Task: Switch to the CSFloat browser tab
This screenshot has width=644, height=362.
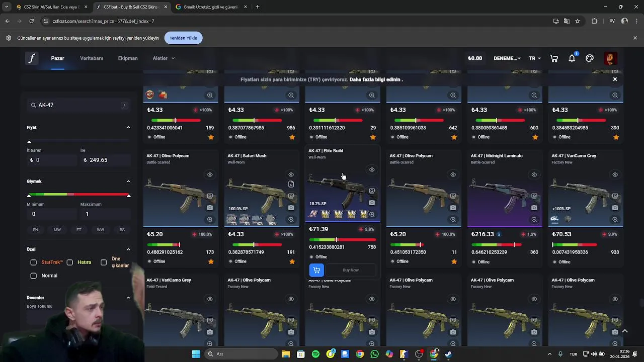Action: click(132, 7)
